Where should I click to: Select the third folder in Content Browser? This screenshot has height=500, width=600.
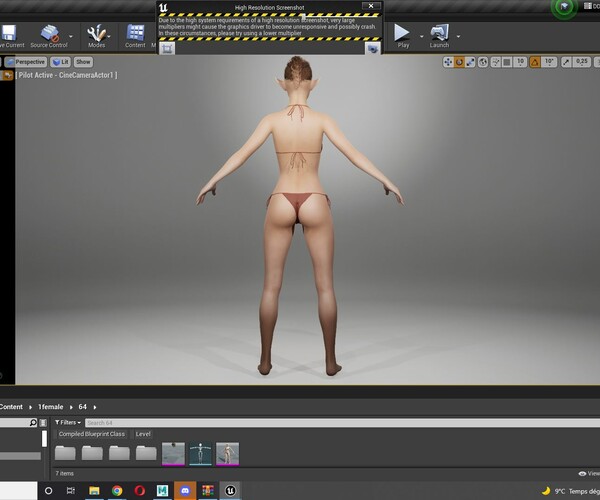pyautogui.click(x=119, y=453)
